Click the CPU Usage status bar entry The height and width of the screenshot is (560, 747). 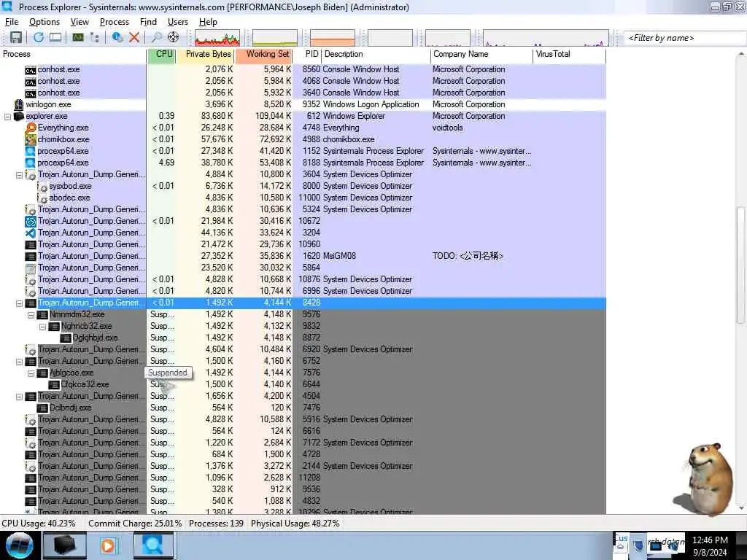point(39,524)
